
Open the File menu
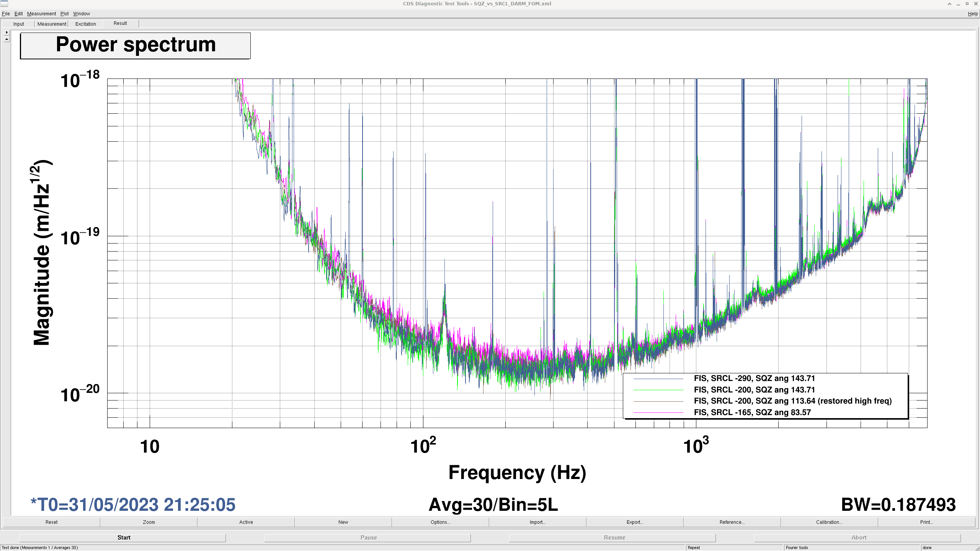(x=6, y=13)
